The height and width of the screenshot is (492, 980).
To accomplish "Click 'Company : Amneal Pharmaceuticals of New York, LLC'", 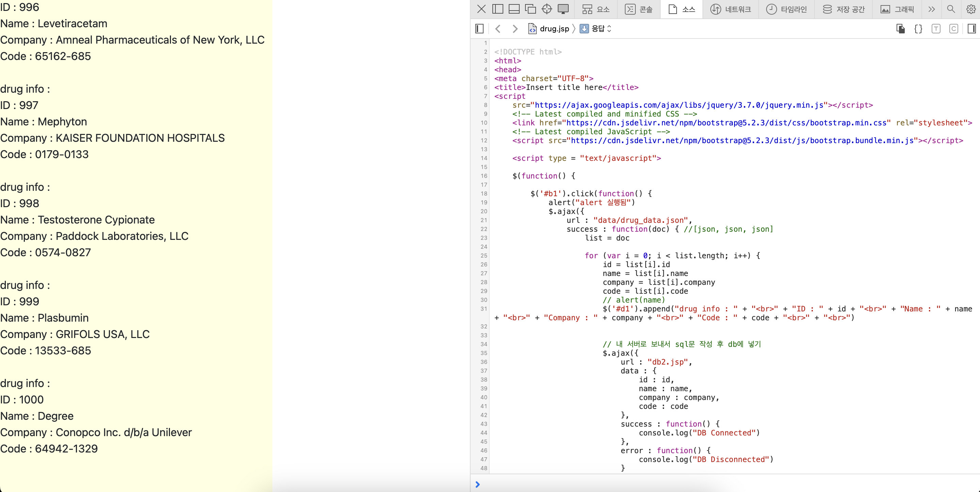I will click(x=132, y=40).
